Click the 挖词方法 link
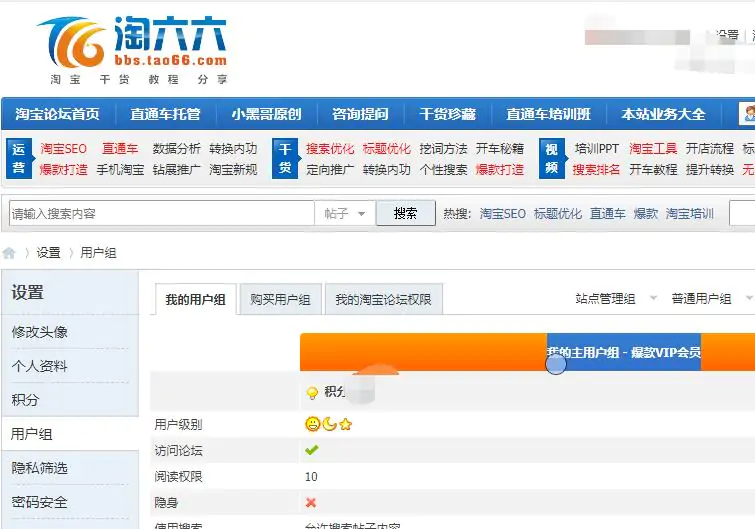 (443, 148)
